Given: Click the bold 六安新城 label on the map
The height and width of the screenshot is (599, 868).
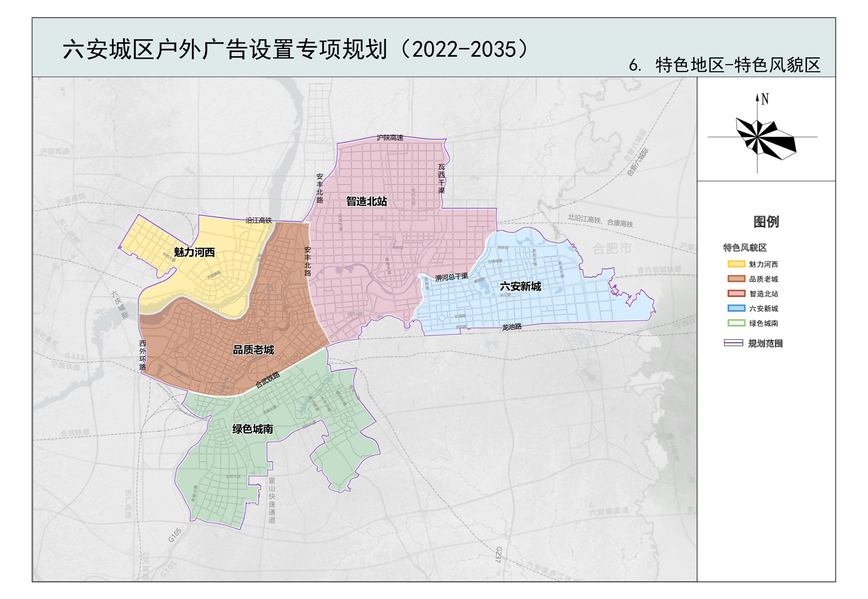Looking at the screenshot, I should (x=520, y=286).
